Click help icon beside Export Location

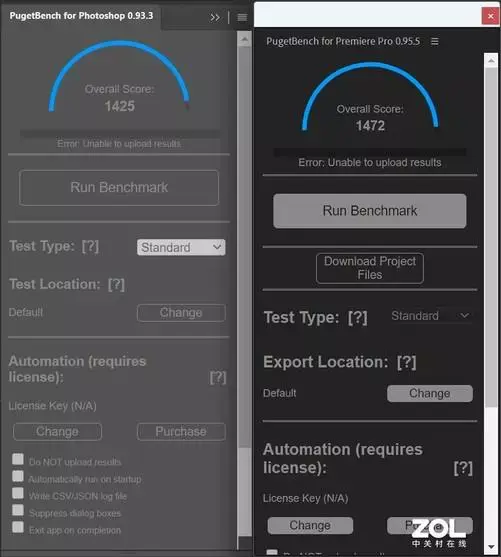[x=406, y=362]
